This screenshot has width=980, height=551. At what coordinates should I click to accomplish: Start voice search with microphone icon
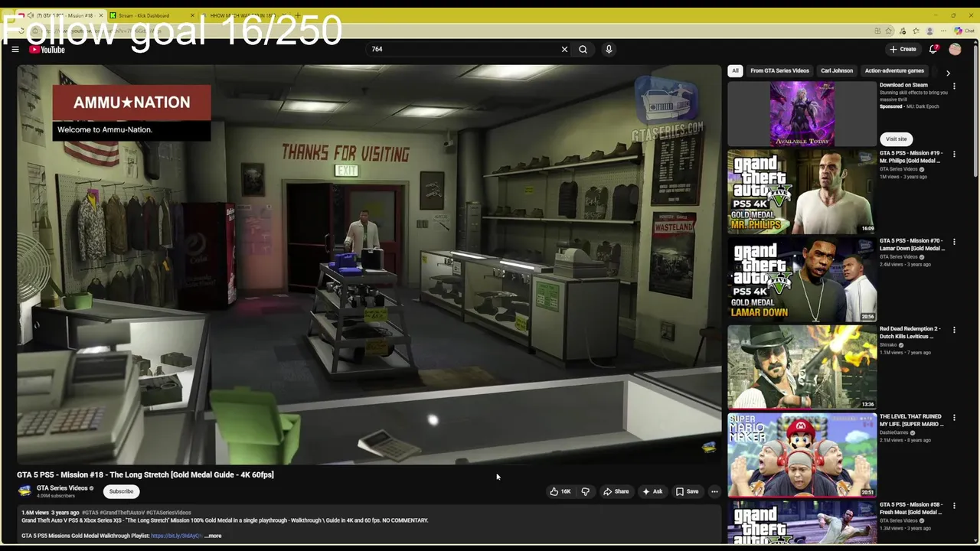coord(609,49)
